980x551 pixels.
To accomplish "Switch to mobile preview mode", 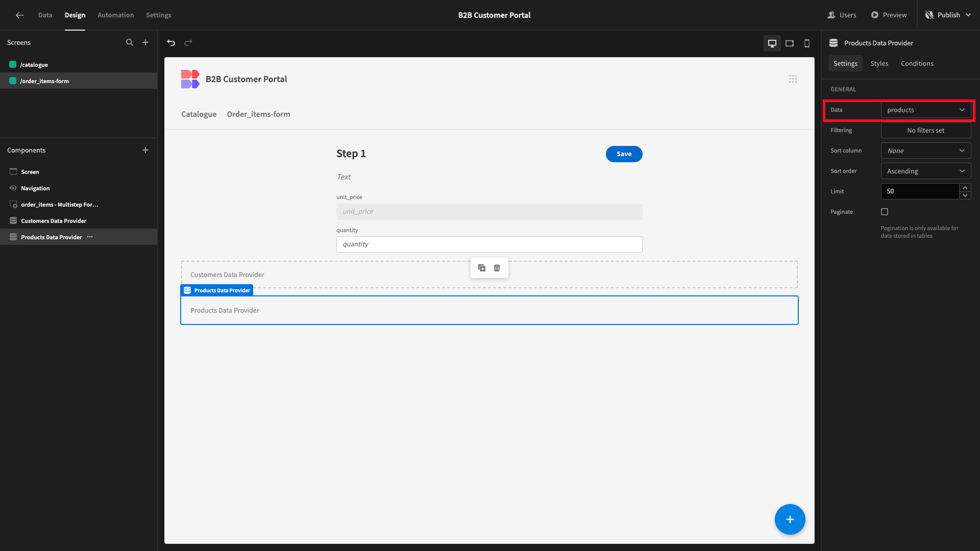I will (807, 43).
